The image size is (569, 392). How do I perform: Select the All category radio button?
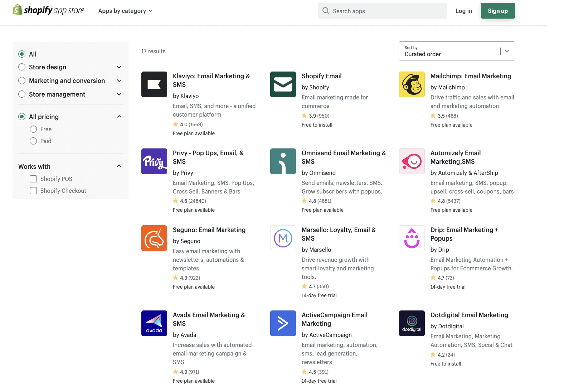22,54
